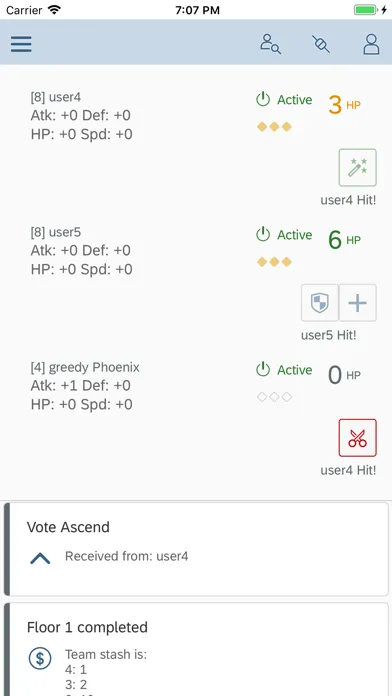The height and width of the screenshot is (696, 392).
Task: Click the Vote Ascend up chevron
Action: tap(40, 559)
